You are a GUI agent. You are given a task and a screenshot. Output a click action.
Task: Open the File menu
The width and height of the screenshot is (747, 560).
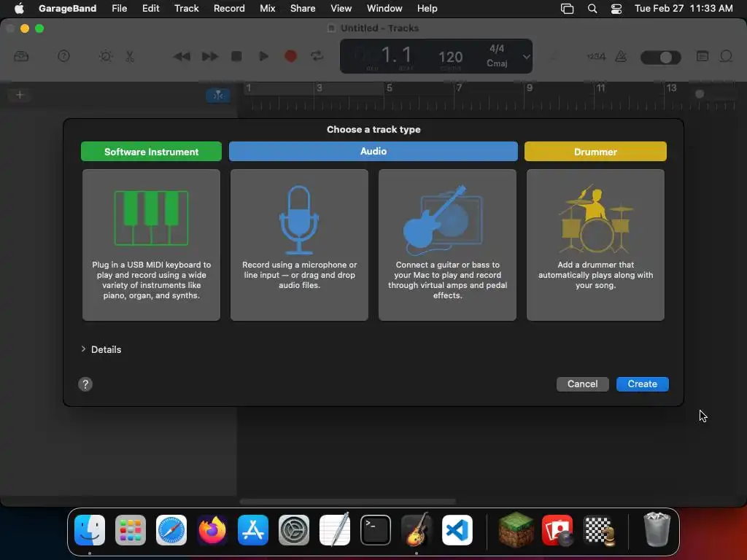[119, 8]
